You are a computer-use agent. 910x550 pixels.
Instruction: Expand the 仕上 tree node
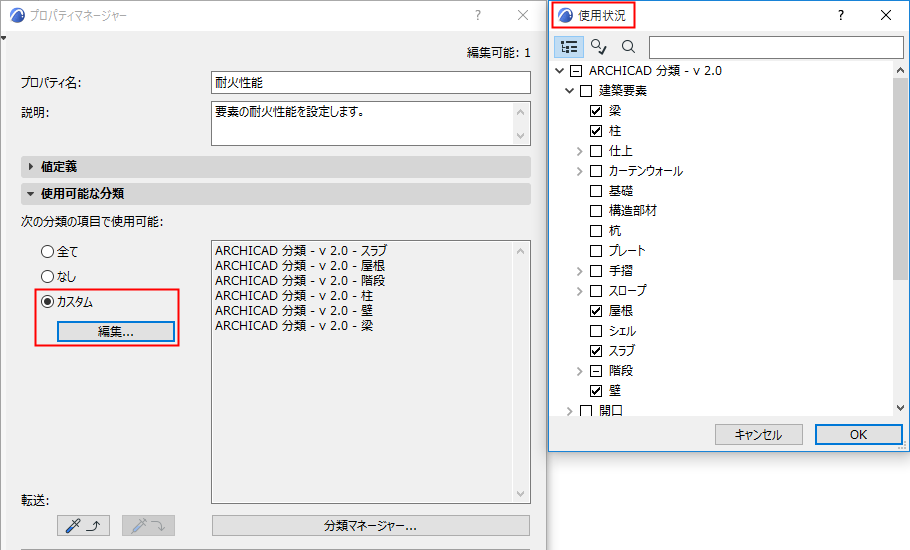[579, 151]
